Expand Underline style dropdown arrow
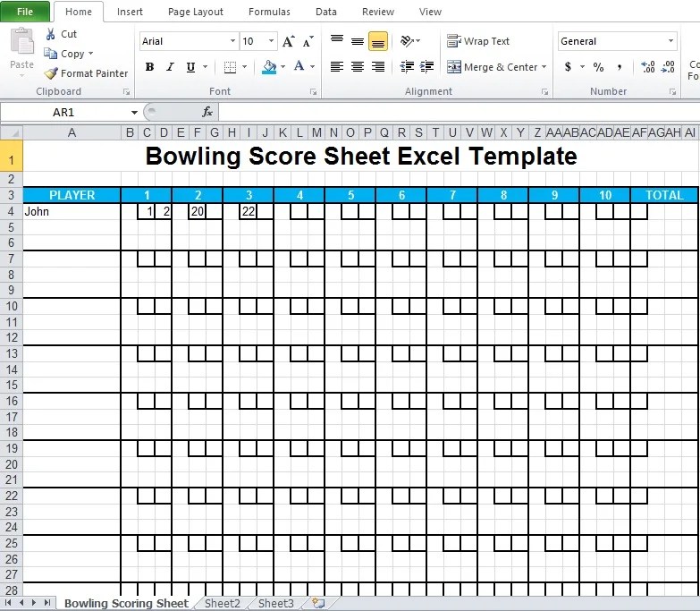 click(205, 67)
